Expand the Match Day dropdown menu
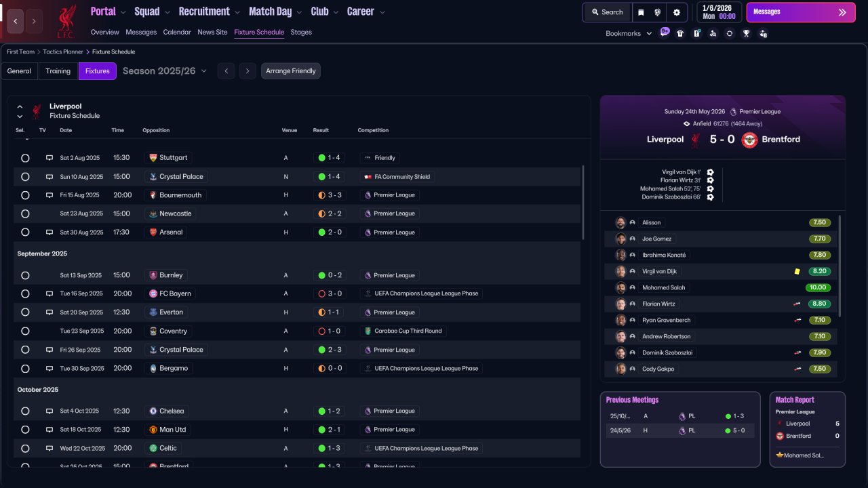This screenshot has width=868, height=488. pyautogui.click(x=275, y=12)
